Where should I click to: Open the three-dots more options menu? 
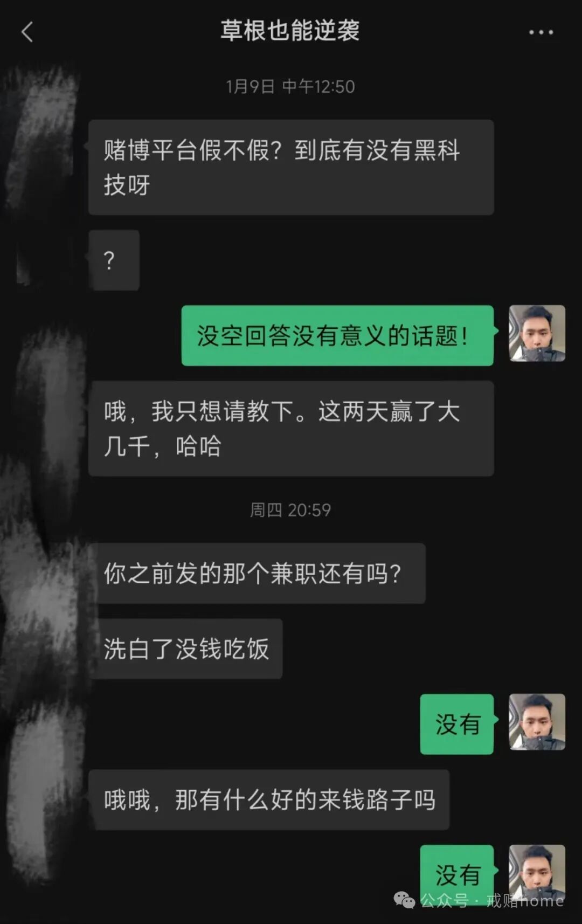tap(541, 32)
